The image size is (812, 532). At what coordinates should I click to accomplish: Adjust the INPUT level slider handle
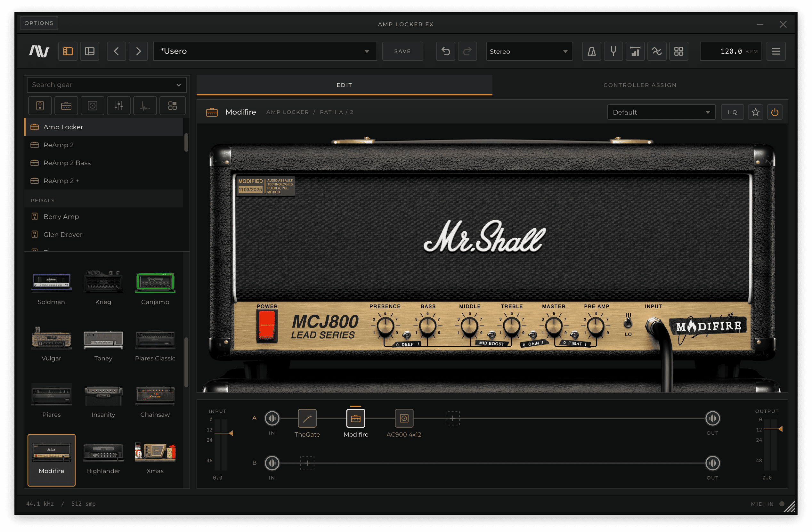point(231,433)
